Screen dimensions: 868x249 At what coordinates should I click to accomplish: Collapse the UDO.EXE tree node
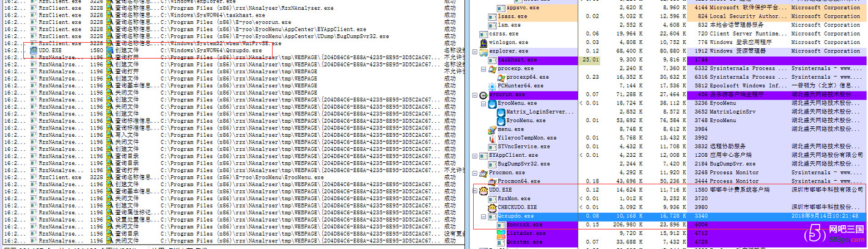[x=476, y=190]
